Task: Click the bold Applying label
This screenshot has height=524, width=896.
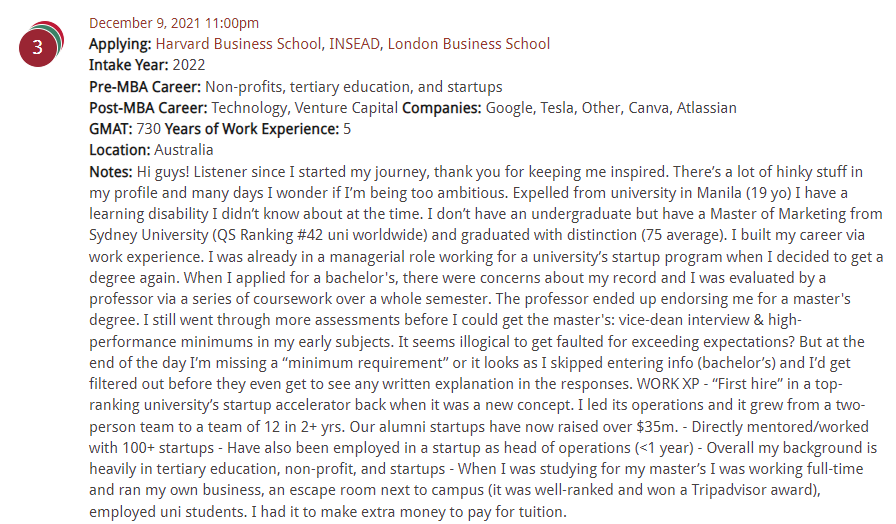Action: [x=120, y=44]
